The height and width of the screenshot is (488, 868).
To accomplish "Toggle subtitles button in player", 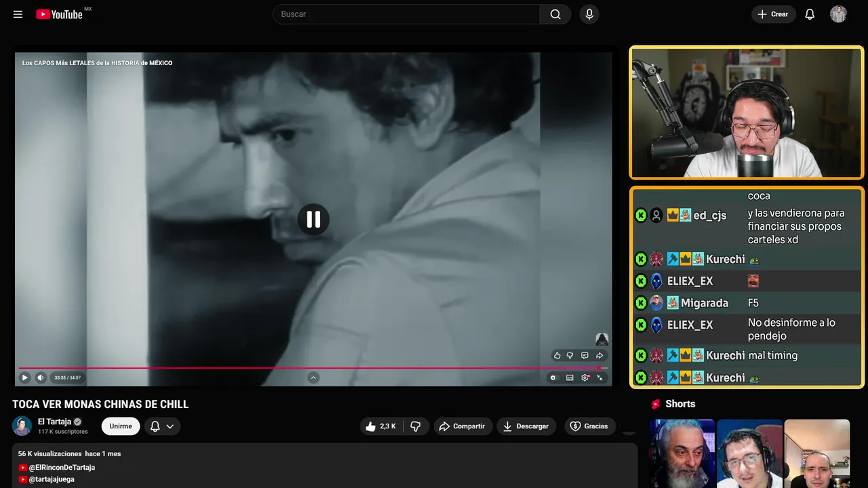I will click(x=570, y=378).
